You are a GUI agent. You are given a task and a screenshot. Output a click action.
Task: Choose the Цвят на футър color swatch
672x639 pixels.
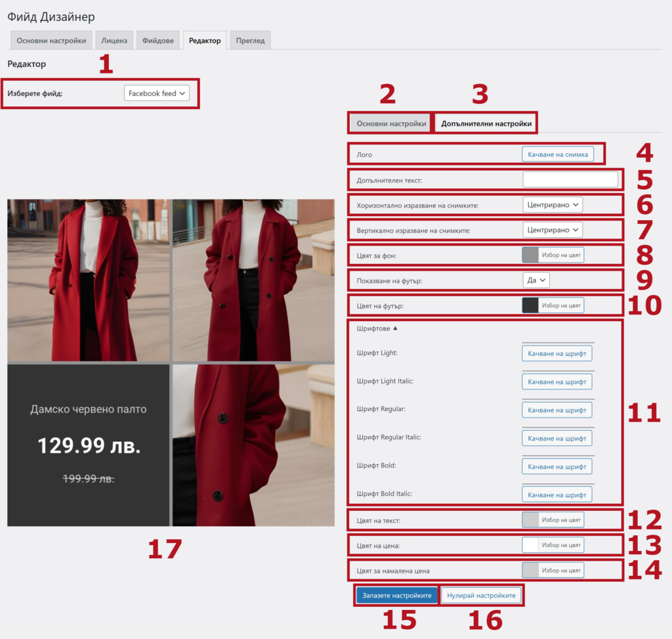tap(530, 305)
